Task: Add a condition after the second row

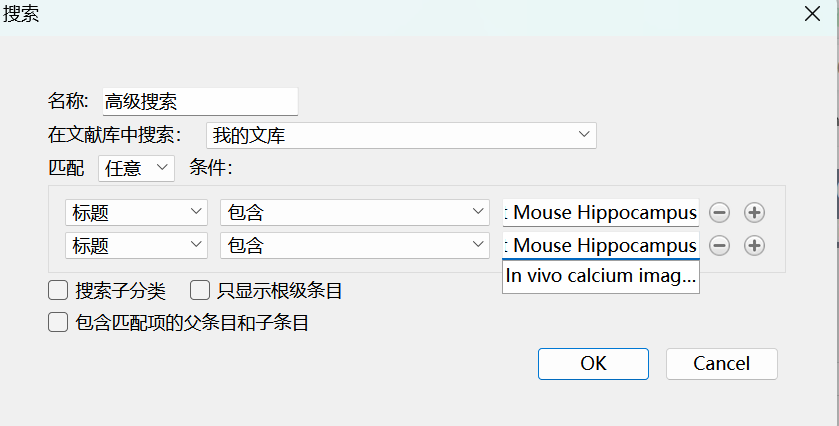Action: pyautogui.click(x=754, y=246)
